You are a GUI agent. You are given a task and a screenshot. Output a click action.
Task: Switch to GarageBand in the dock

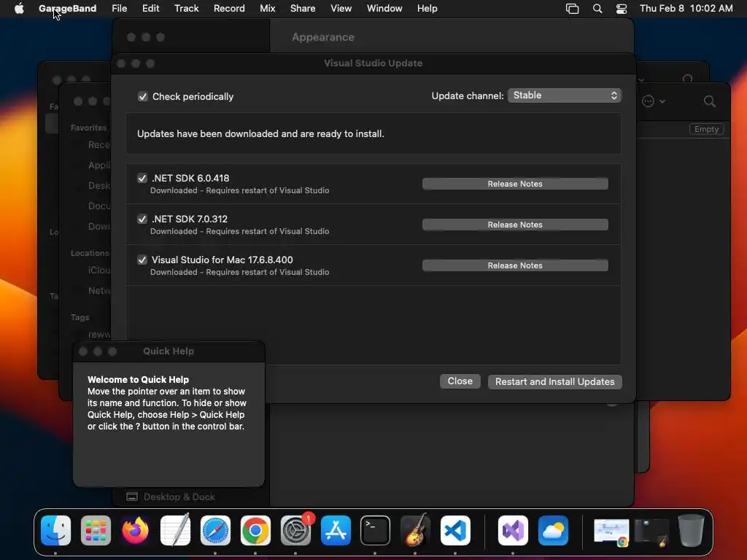[415, 530]
